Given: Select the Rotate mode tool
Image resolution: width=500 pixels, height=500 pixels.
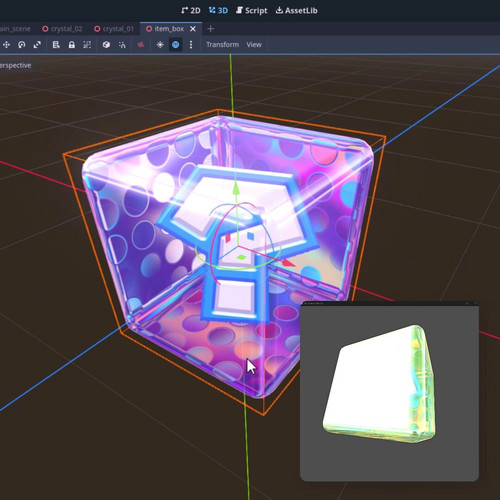Looking at the screenshot, I should 22,45.
